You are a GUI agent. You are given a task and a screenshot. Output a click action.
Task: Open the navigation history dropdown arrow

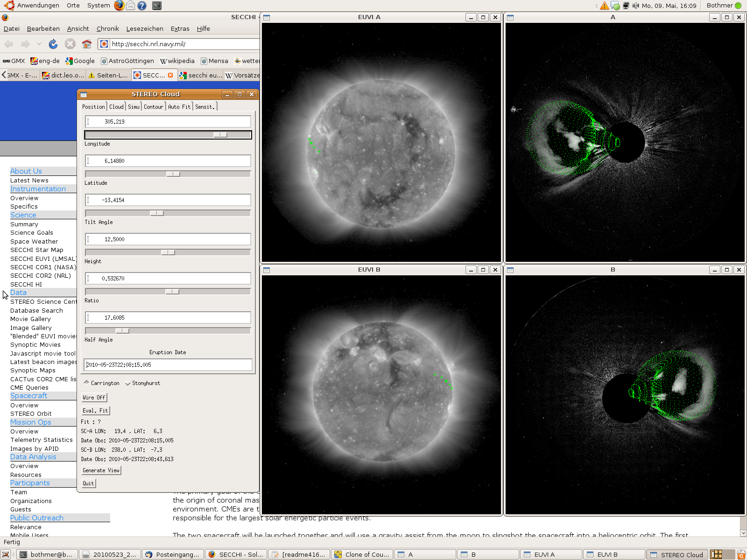(39, 44)
